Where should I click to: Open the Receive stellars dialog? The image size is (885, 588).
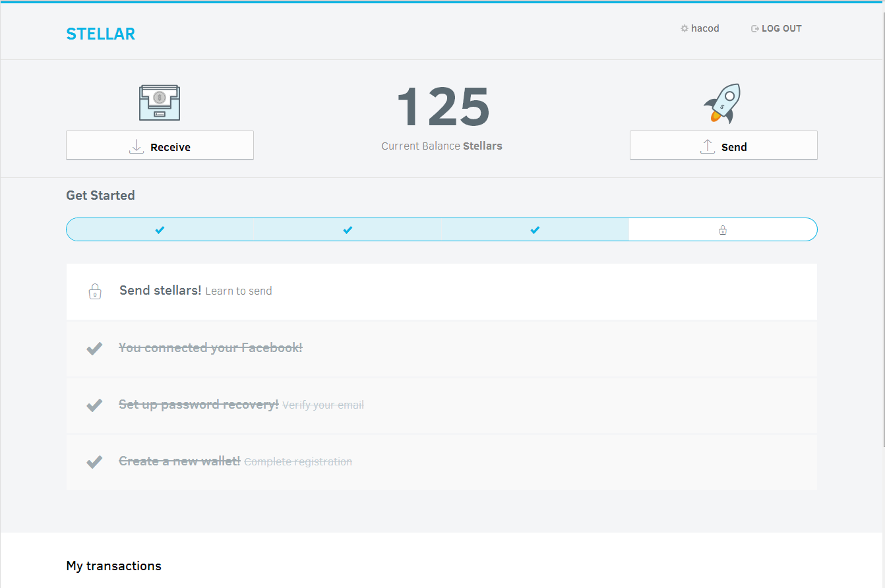160,146
